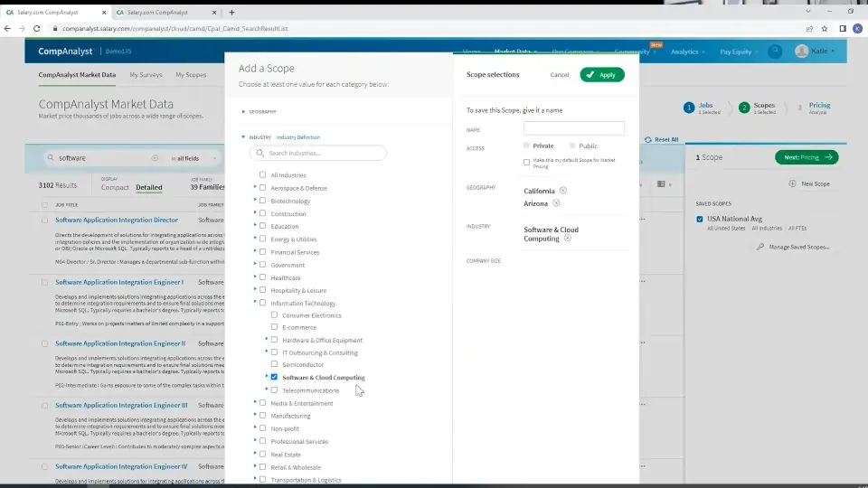Cancel adding a scope
The image size is (868, 488).
coord(559,75)
